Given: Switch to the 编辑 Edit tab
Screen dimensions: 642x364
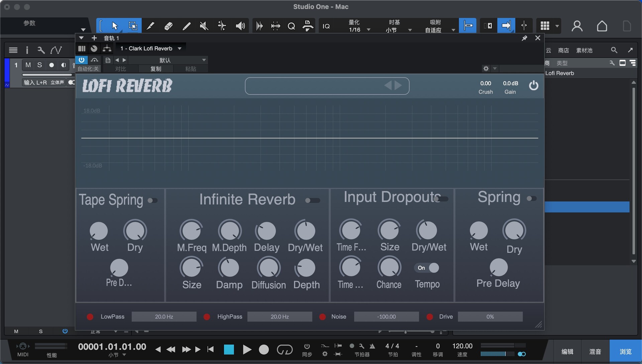Looking at the screenshot, I should (567, 352).
